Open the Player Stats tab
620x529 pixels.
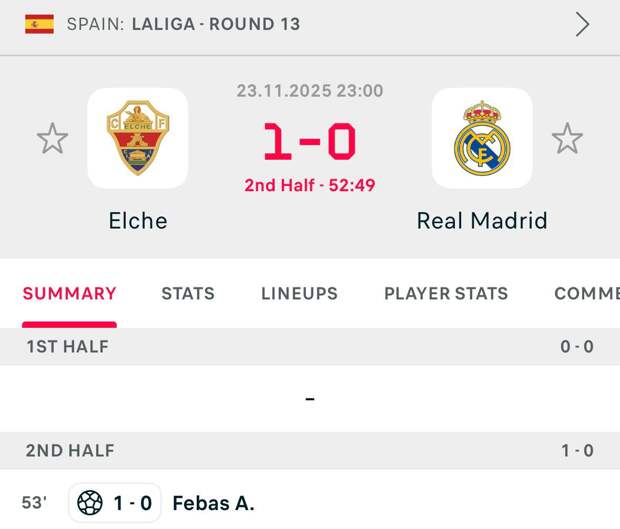(446, 293)
